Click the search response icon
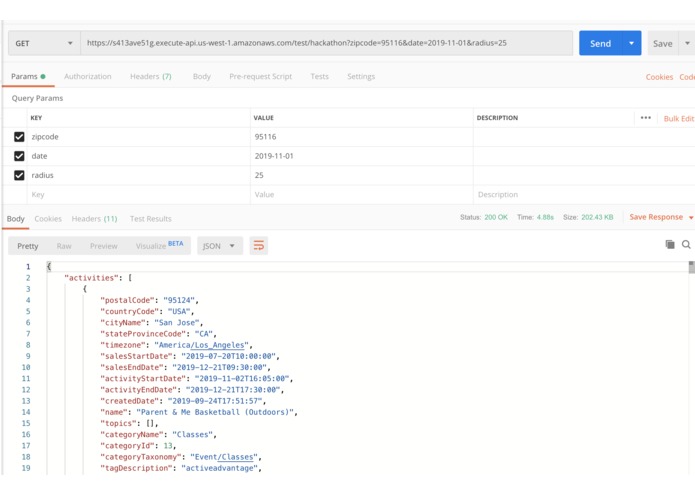This screenshot has width=695, height=494. (686, 245)
